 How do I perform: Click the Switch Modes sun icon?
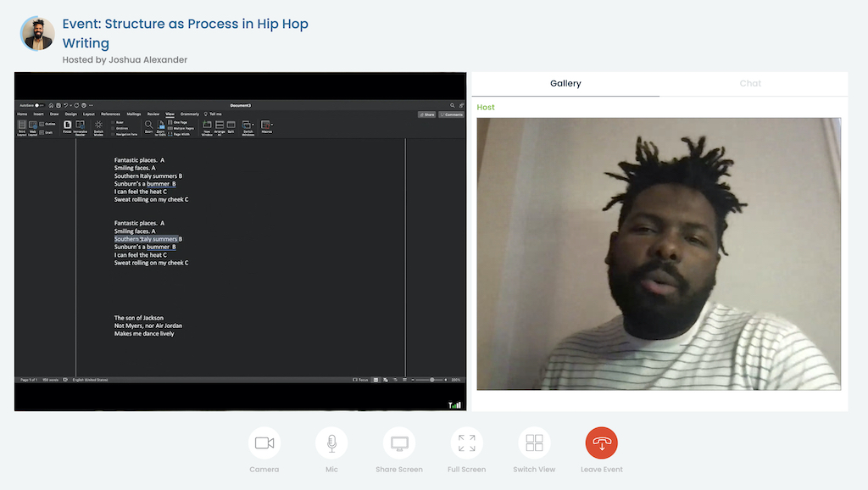click(98, 128)
